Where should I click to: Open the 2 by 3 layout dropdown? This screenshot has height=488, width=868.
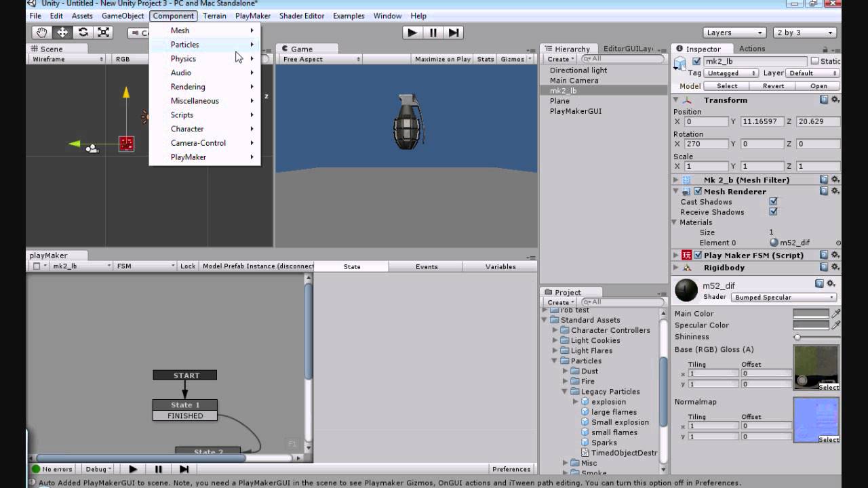[806, 33]
